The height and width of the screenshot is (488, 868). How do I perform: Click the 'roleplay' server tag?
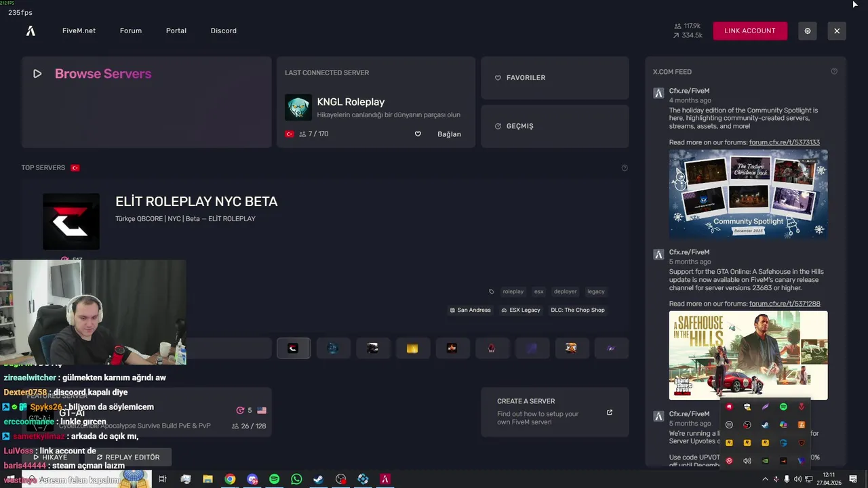(513, 291)
